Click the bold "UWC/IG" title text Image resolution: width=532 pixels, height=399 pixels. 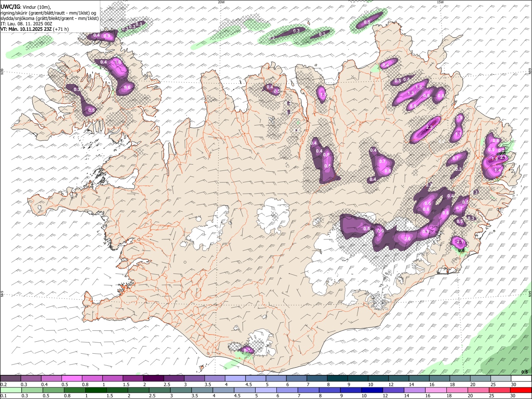coord(10,6)
